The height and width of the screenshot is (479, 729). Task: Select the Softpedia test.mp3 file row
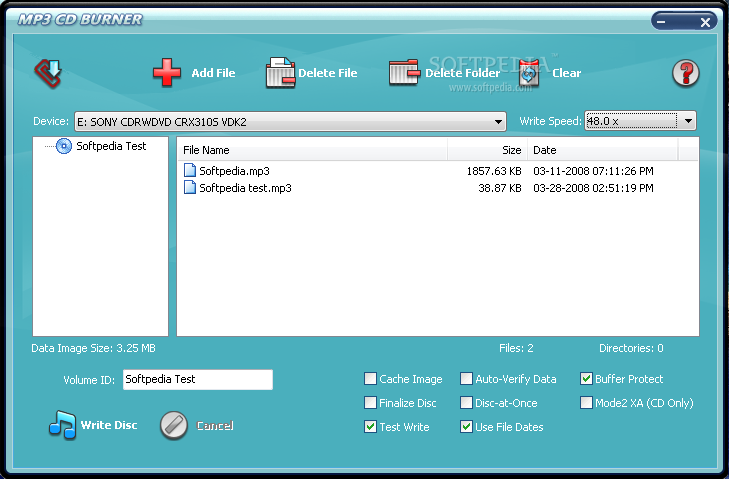[x=437, y=188]
